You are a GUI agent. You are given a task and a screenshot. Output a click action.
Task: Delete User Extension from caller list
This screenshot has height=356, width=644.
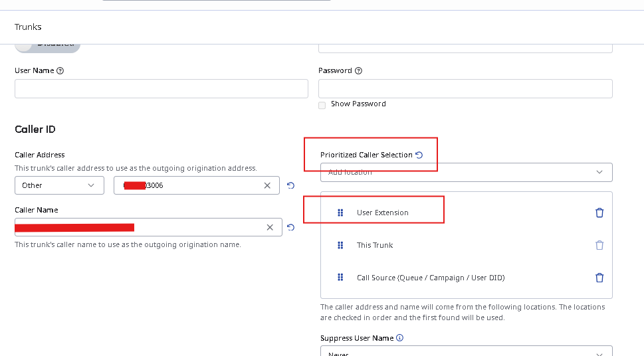[599, 213]
